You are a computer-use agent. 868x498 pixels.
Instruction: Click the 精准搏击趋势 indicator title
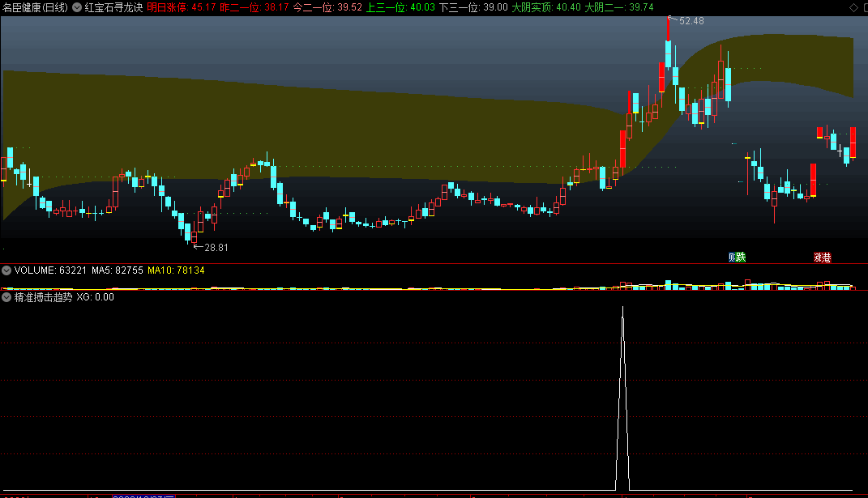click(43, 297)
